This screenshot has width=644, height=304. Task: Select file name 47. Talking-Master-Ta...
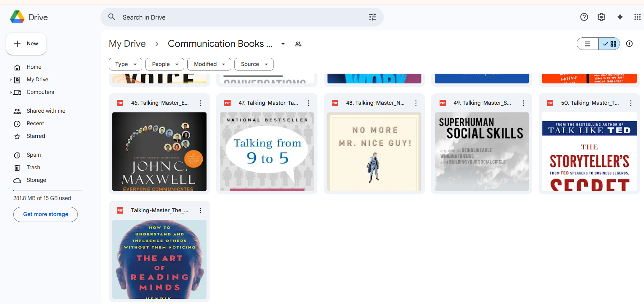(x=268, y=103)
